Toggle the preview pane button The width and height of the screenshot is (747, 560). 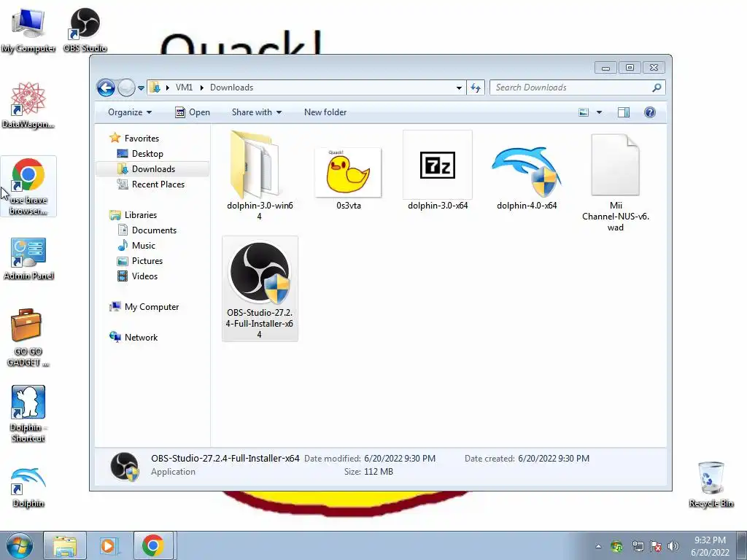[623, 112]
